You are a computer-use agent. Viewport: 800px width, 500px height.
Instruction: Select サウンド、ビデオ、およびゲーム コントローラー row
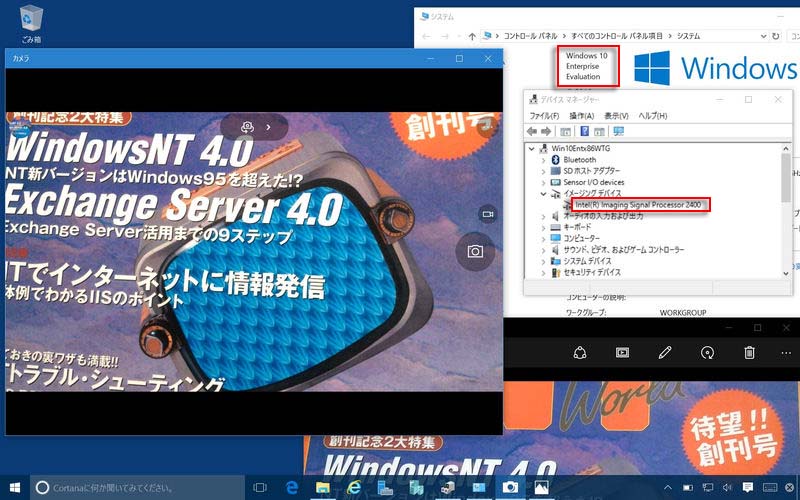(x=623, y=249)
